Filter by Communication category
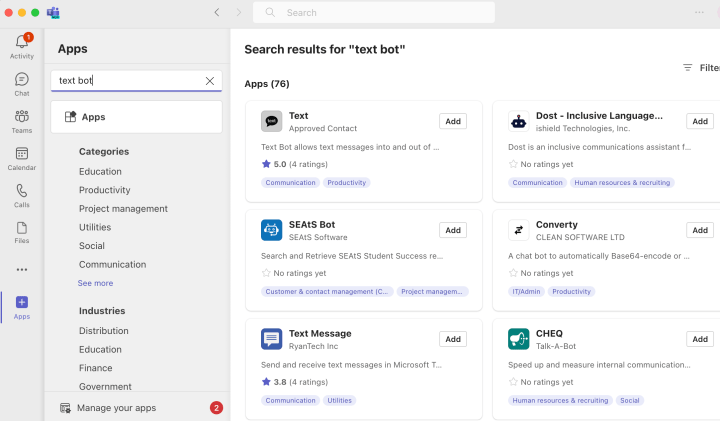This screenshot has width=720, height=421. [112, 264]
